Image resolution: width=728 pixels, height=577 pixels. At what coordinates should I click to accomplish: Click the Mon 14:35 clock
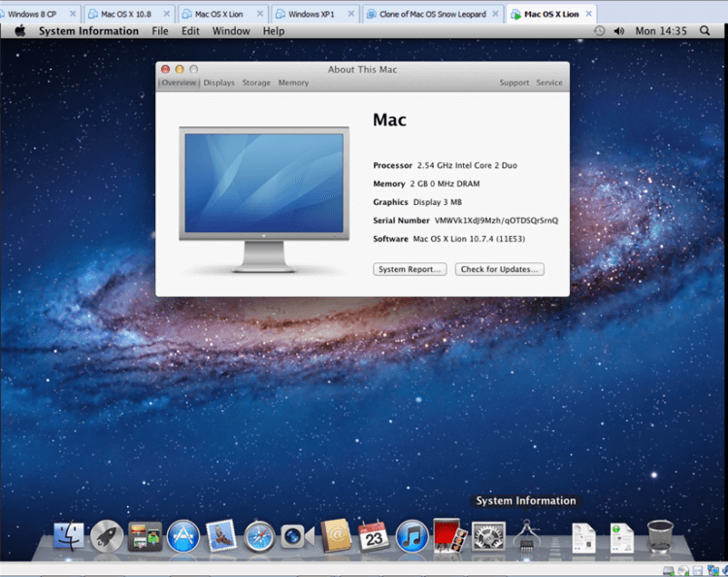coord(661,31)
